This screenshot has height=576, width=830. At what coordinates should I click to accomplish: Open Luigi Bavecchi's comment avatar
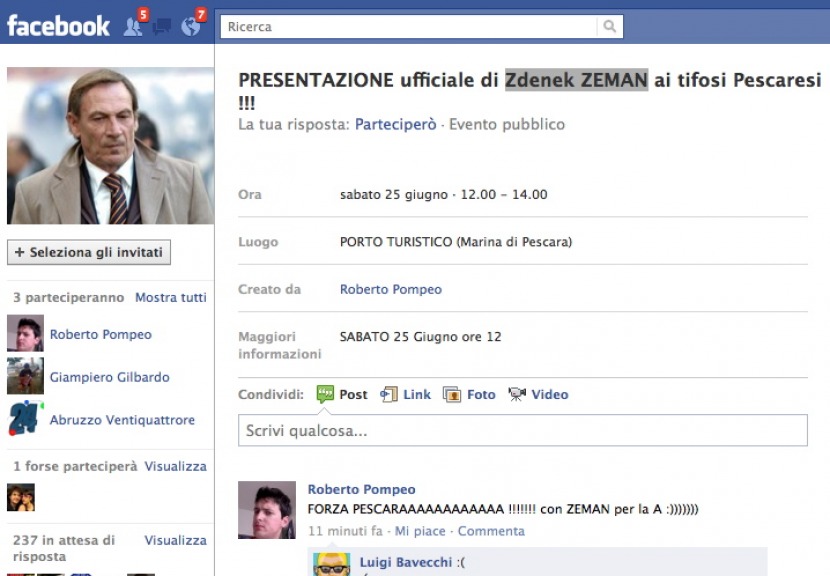(331, 564)
